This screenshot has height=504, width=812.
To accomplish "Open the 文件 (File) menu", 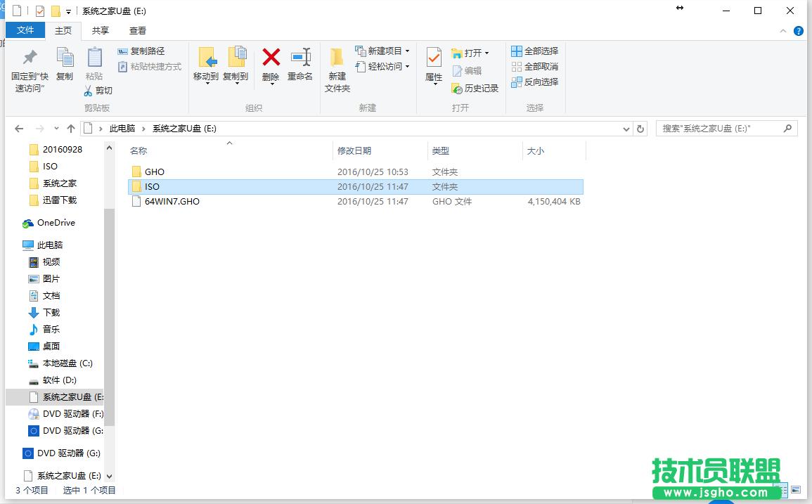I will [x=25, y=30].
